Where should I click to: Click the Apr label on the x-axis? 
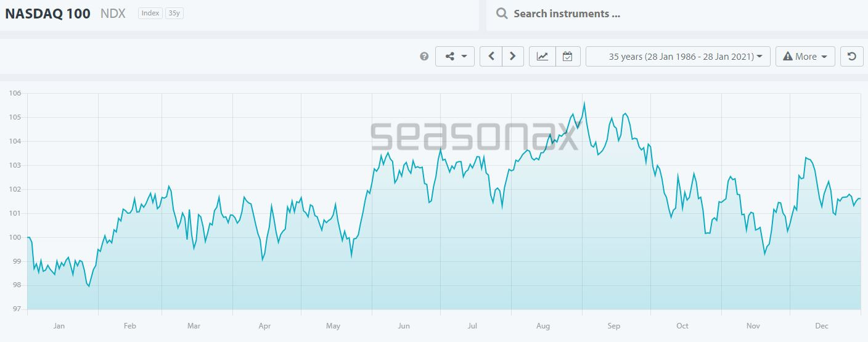pos(264,326)
